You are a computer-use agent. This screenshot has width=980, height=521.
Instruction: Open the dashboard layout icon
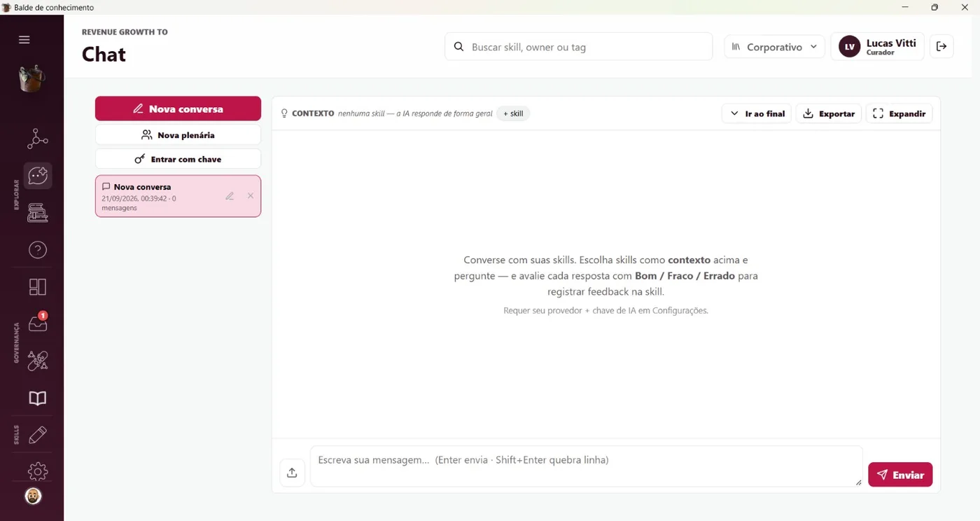(38, 286)
